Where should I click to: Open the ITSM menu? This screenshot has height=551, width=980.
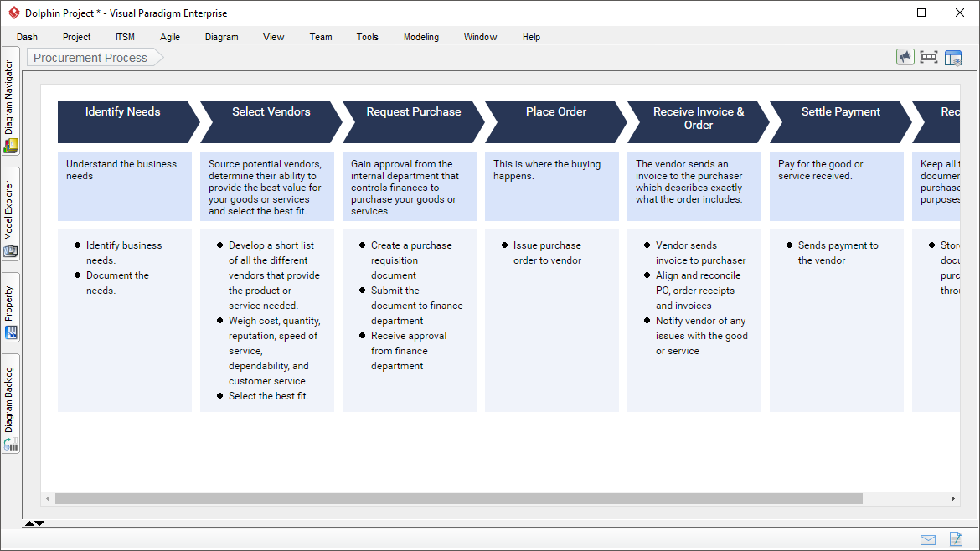pos(125,37)
